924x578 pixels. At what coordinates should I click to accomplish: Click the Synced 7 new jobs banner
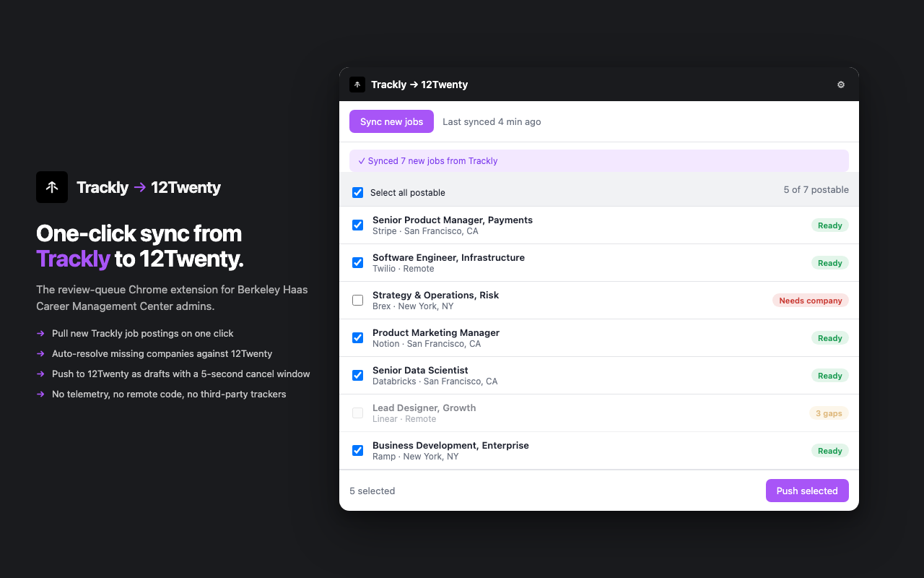599,160
